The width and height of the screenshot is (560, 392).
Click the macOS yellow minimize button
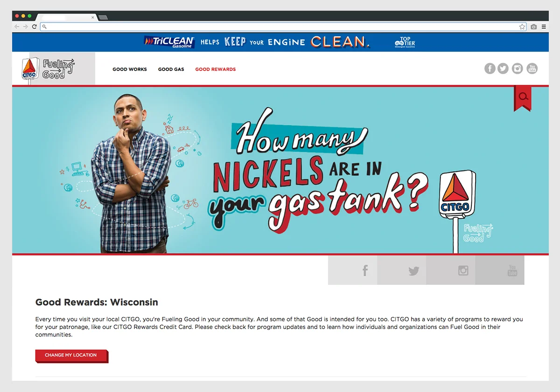[23, 16]
